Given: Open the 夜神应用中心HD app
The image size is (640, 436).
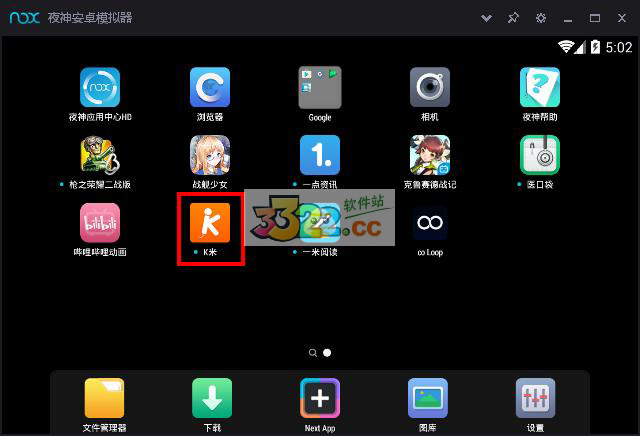Looking at the screenshot, I should pyautogui.click(x=100, y=87).
